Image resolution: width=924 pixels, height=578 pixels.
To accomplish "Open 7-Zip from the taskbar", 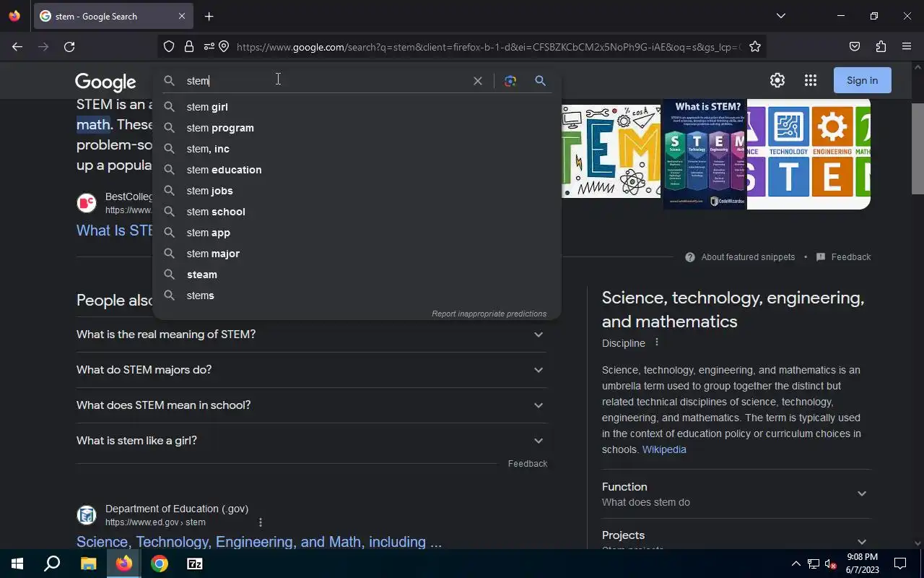I will pos(195,564).
